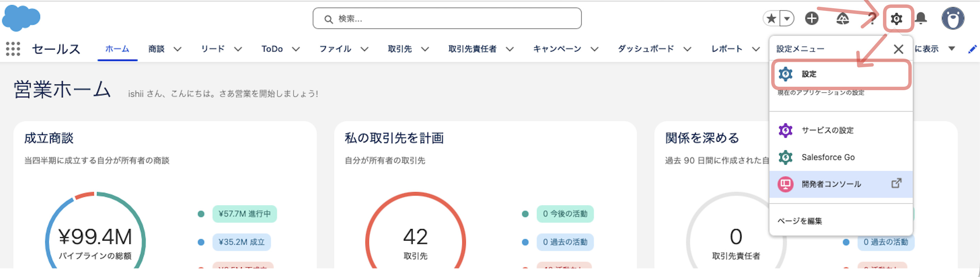
Task: Open the help question mark icon
Action: tap(872, 18)
